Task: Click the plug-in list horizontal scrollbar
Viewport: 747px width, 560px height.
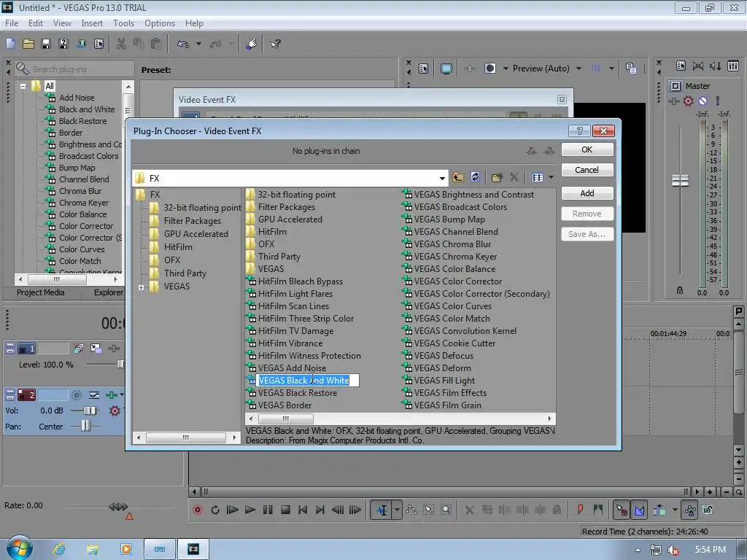Action: 400,419
